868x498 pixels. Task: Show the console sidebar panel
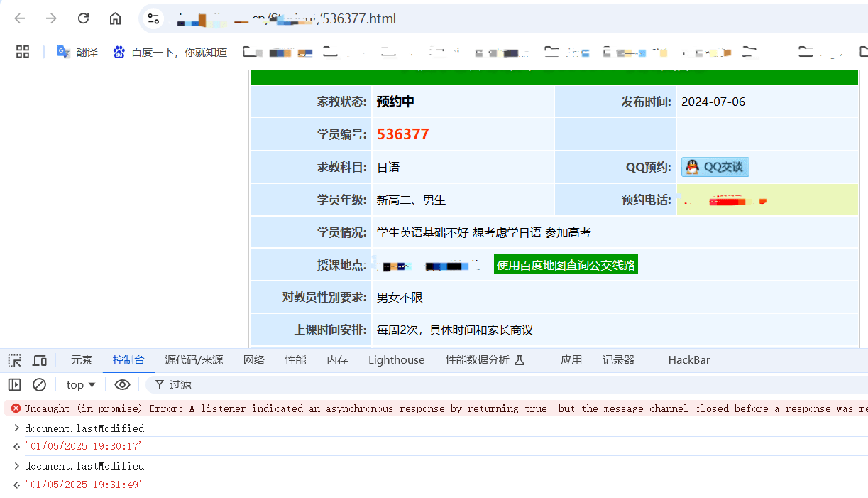(x=14, y=384)
